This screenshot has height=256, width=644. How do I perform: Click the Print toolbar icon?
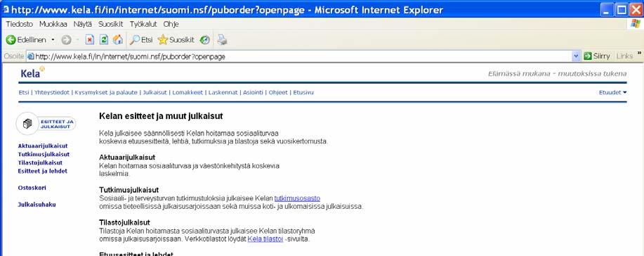tap(222, 40)
